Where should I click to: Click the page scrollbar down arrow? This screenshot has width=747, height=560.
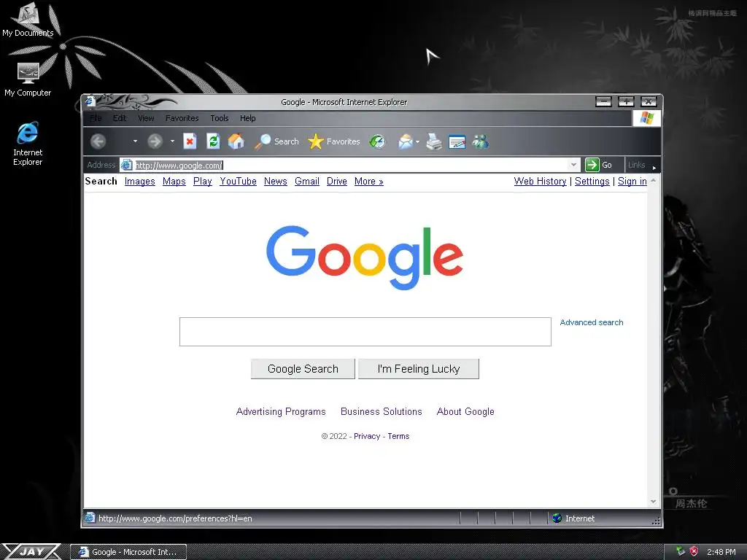653,502
